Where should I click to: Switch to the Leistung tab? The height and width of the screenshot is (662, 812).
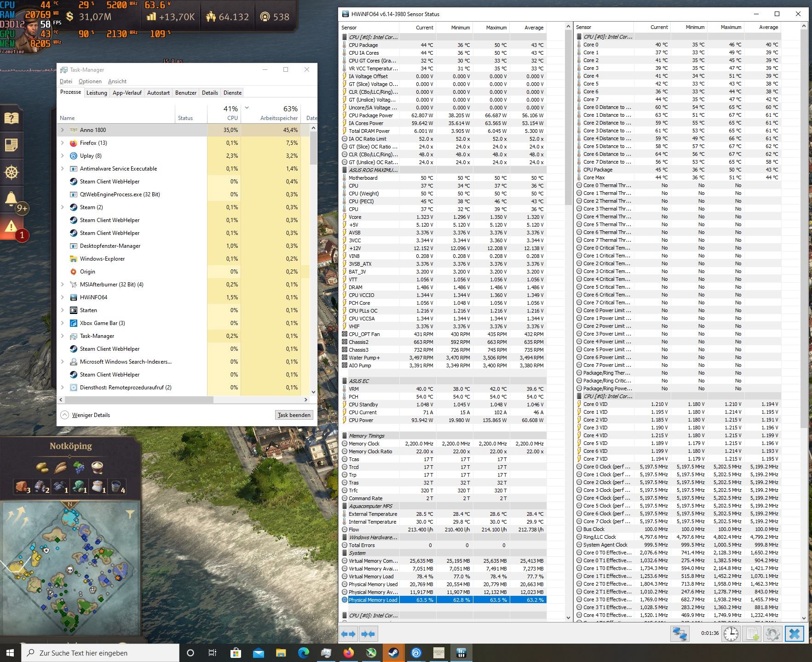[x=97, y=93]
